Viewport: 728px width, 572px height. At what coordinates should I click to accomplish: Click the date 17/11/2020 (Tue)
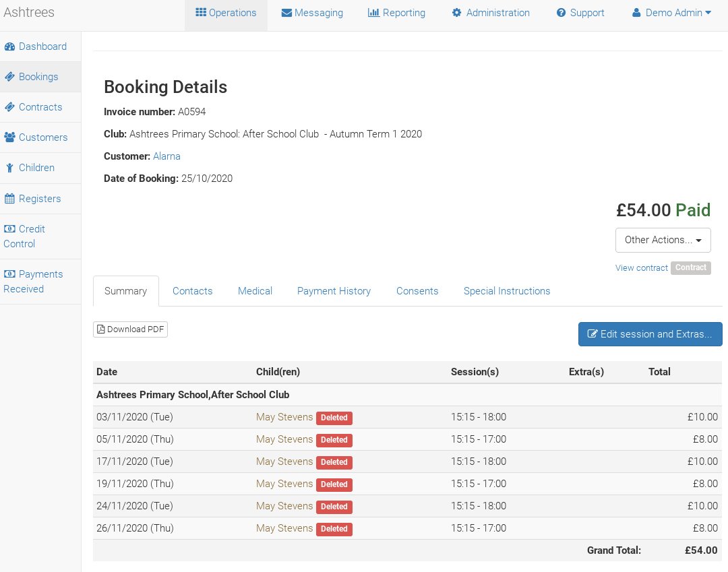[x=135, y=462]
